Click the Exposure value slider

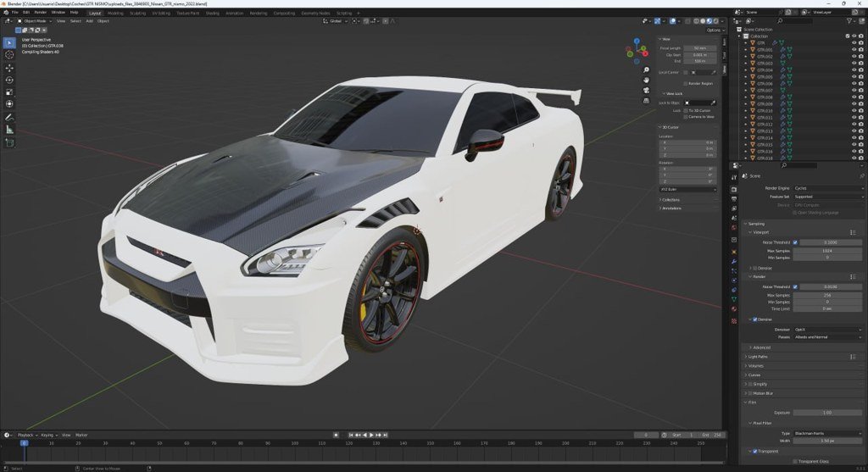pyautogui.click(x=827, y=412)
